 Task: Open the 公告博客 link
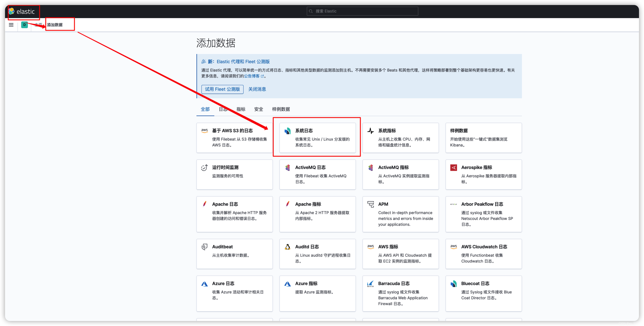pos(252,76)
